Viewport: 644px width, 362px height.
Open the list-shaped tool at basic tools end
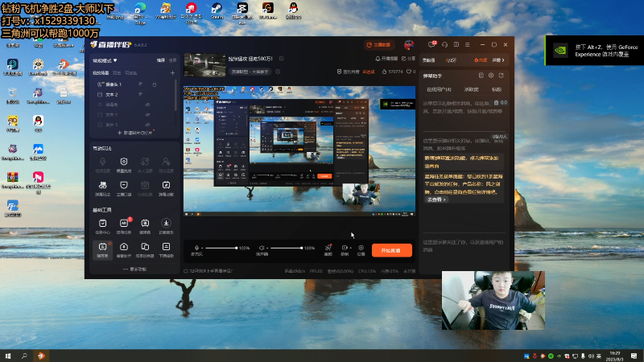click(x=166, y=247)
